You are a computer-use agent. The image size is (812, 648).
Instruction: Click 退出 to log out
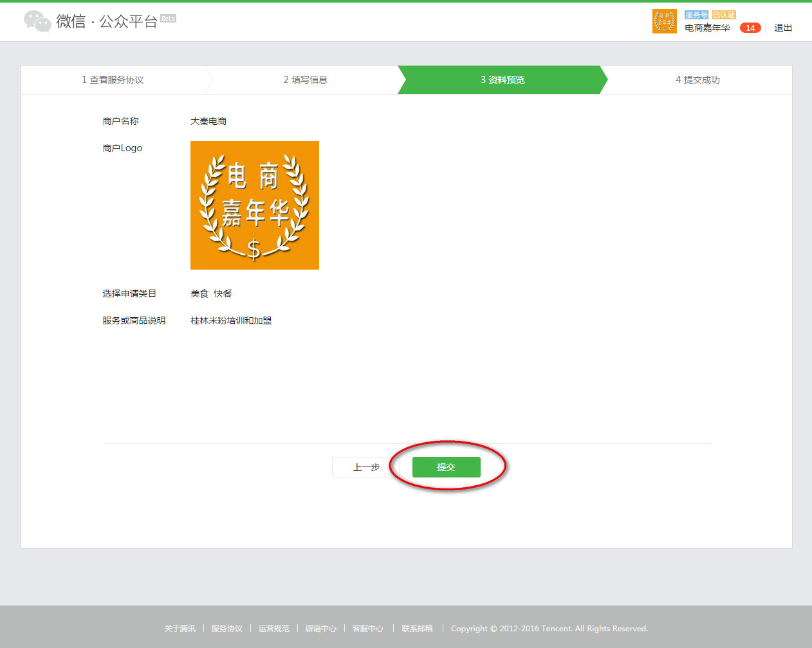click(783, 28)
